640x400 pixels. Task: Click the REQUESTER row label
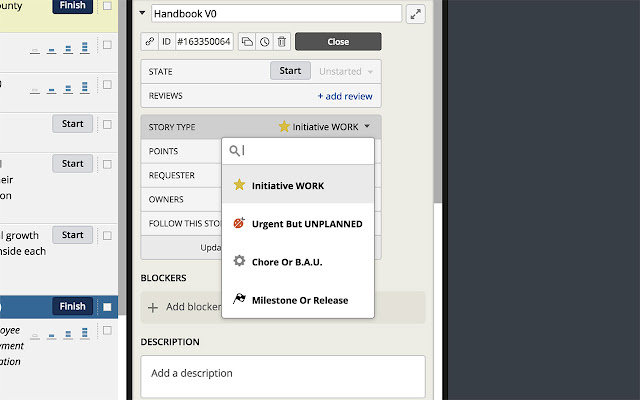[x=171, y=176]
